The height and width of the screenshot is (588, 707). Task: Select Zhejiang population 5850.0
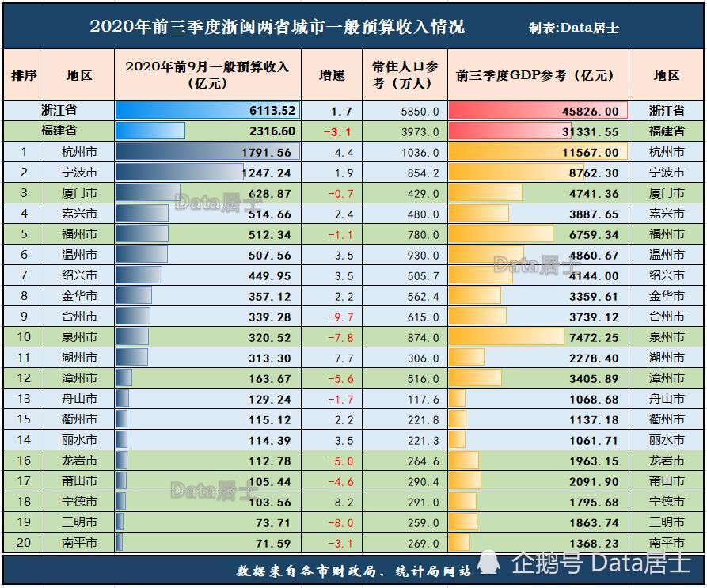tap(420, 112)
